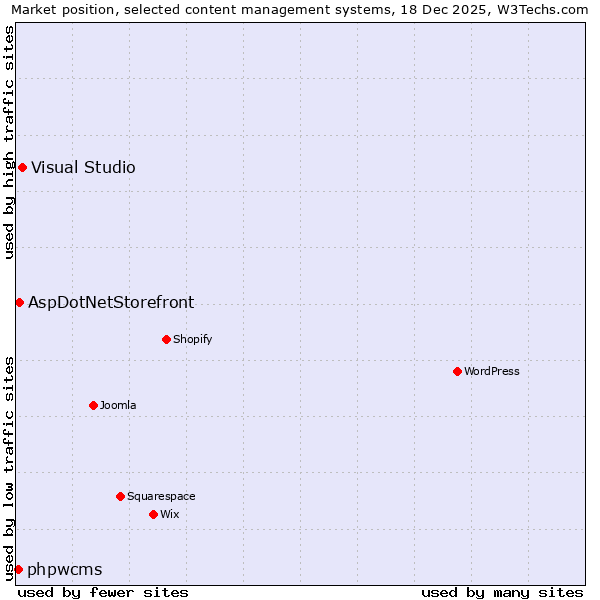Viewport: 600px width, 600px height.
Task: Select the Shopify red diamond marker
Action: 166,339
